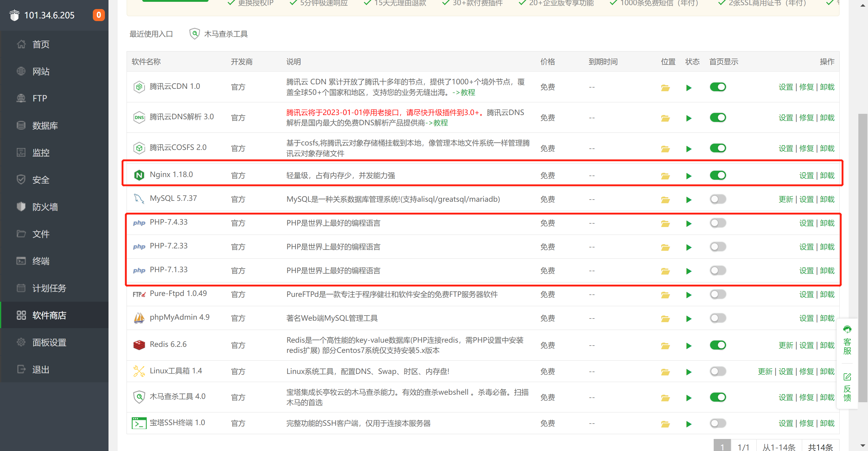Enable homepage display for Linux工具箱 1.4
The image size is (868, 451).
point(718,371)
